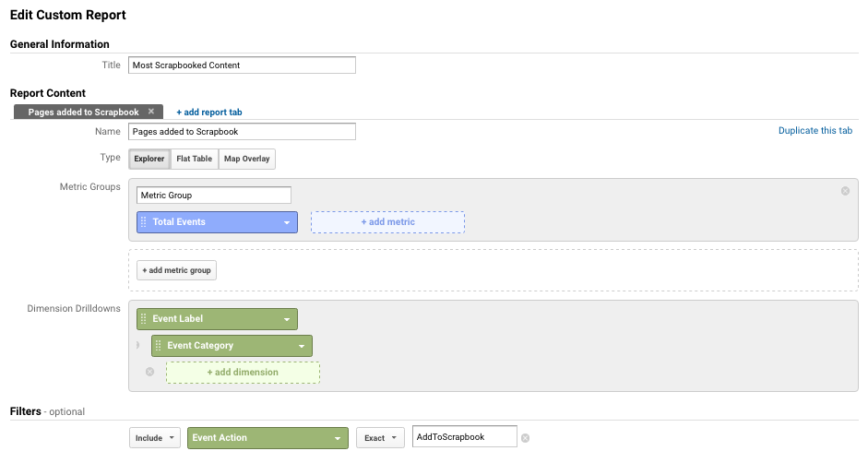Open the Total Events metric dropdown
This screenshot has width=868, height=451.
click(287, 222)
